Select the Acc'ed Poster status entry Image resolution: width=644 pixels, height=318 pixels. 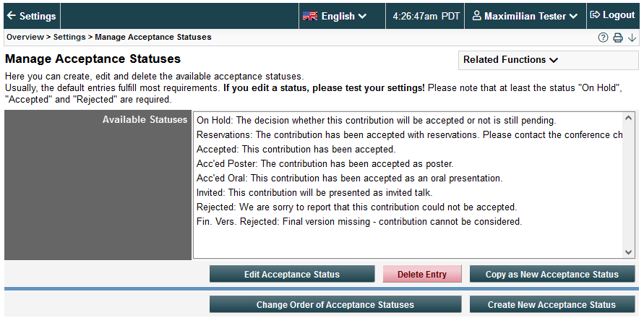[409, 164]
